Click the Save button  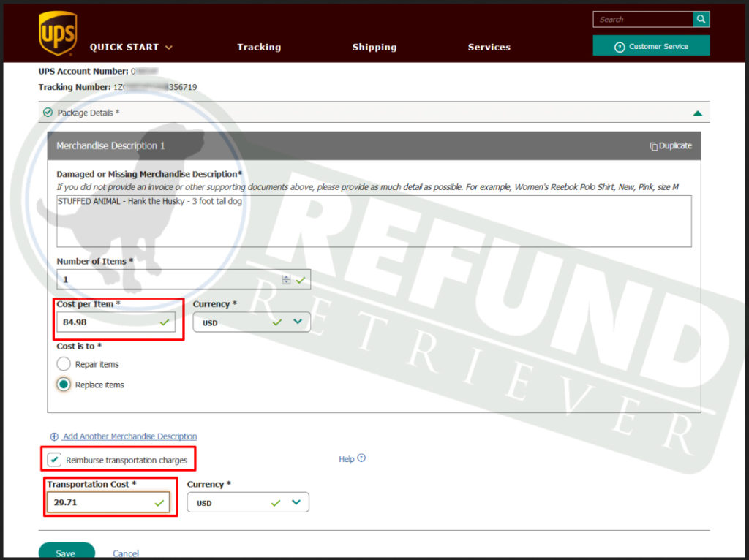click(x=66, y=552)
